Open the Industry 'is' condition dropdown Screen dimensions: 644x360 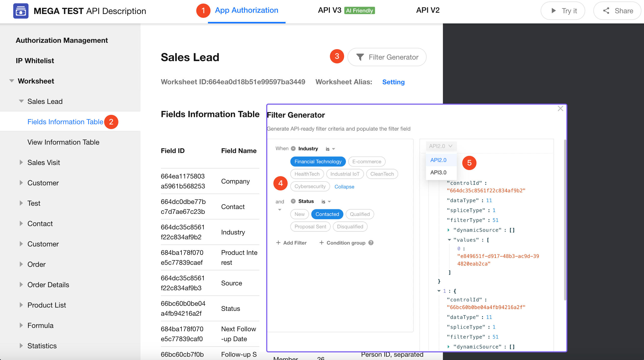pos(330,149)
